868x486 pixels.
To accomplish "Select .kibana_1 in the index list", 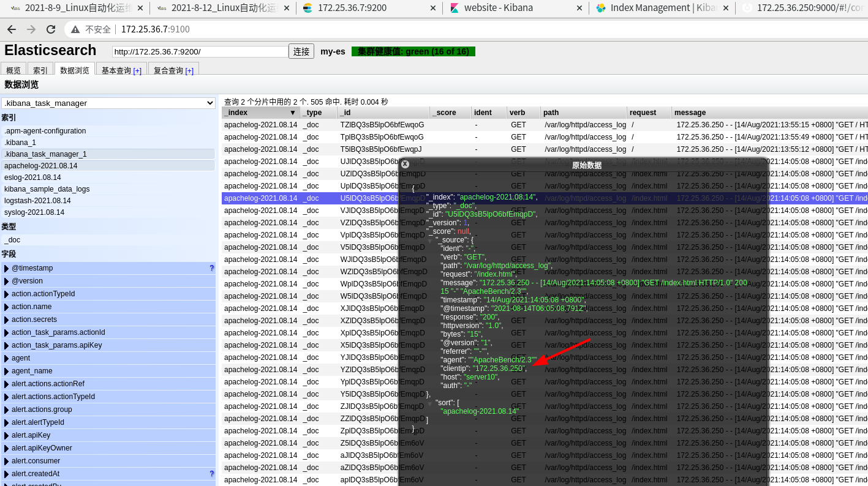I will point(108,143).
